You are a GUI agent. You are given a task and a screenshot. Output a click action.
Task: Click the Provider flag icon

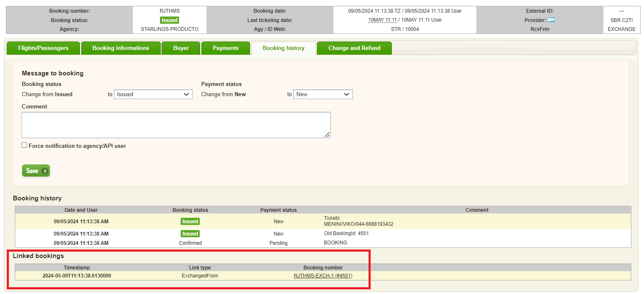[x=551, y=20]
